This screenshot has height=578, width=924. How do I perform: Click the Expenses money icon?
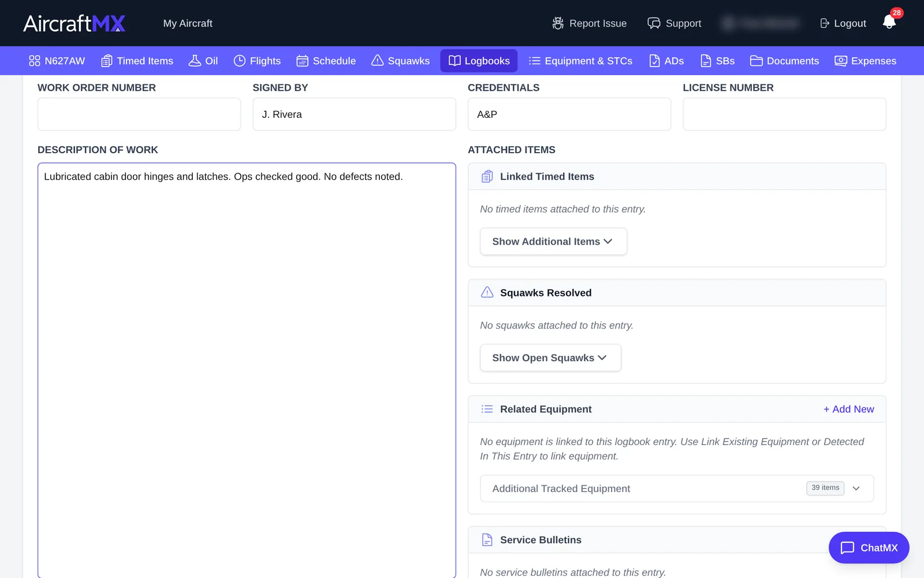(841, 61)
